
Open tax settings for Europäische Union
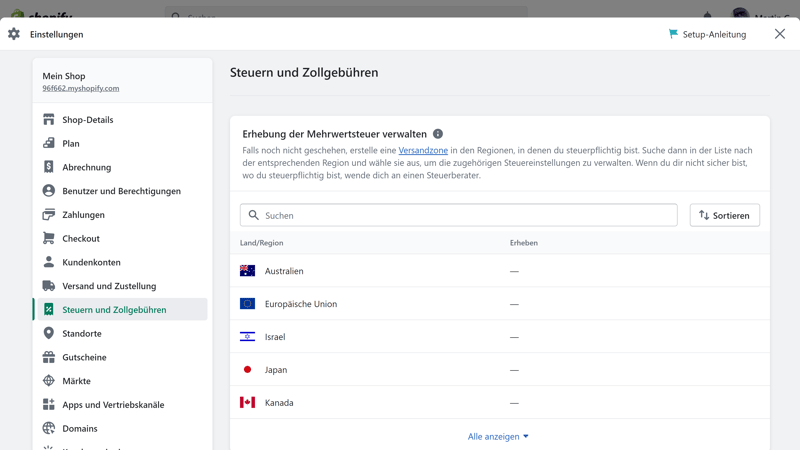pyautogui.click(x=301, y=304)
